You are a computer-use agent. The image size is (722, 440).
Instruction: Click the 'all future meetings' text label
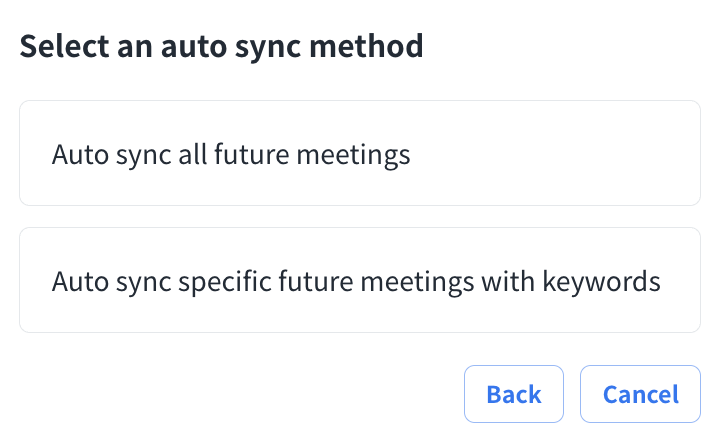point(231,155)
